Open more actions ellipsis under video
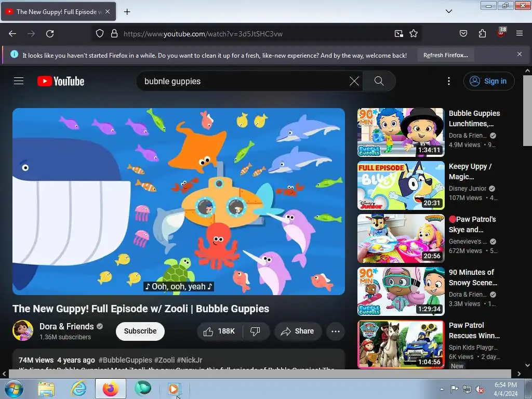The width and height of the screenshot is (532, 399). pos(335,331)
